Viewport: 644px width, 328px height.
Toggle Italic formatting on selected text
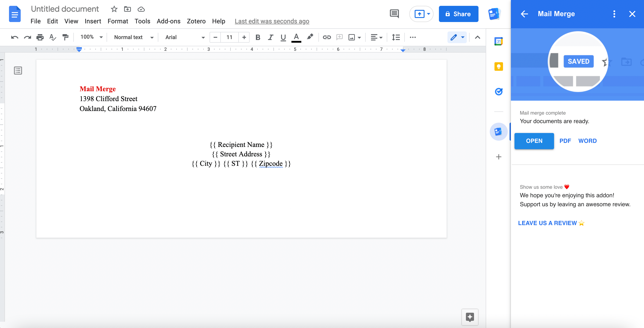point(270,38)
